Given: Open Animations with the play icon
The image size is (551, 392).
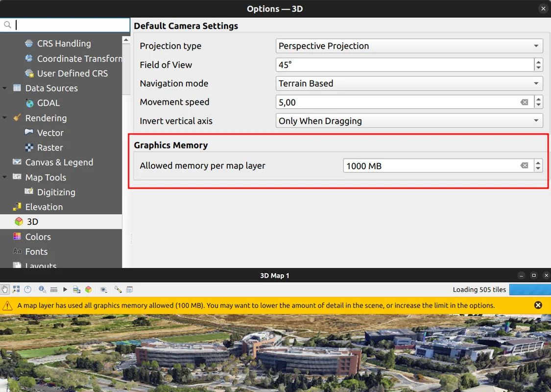Looking at the screenshot, I should [x=65, y=290].
